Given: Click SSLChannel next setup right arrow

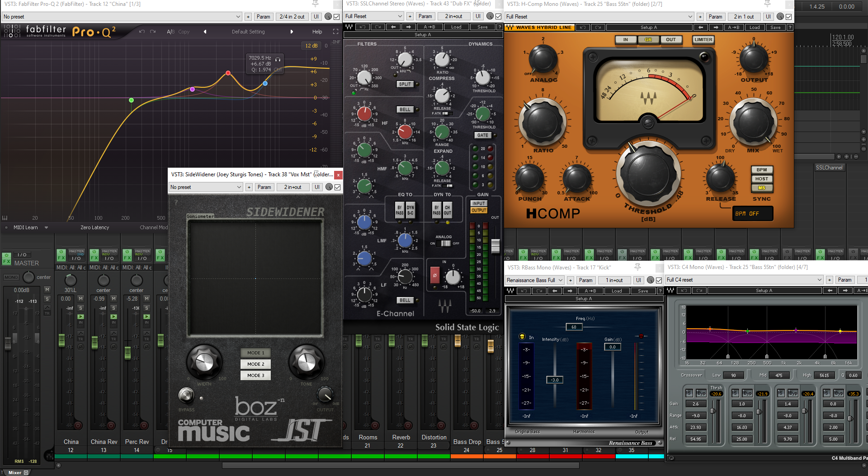Looking at the screenshot, I should click(408, 27).
